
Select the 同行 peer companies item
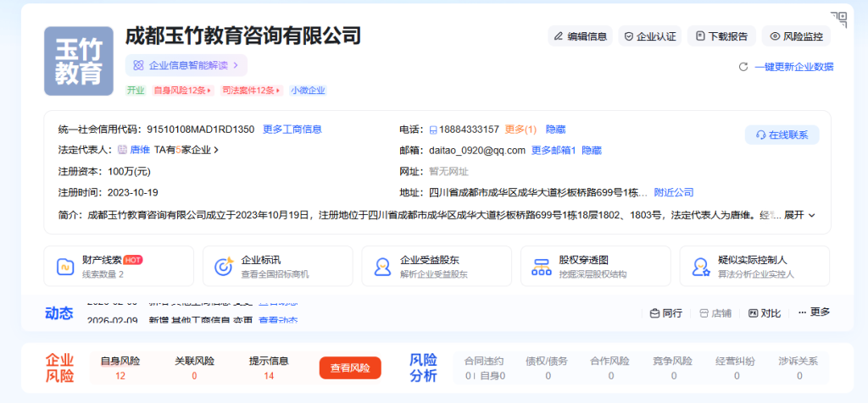pyautogui.click(x=665, y=312)
